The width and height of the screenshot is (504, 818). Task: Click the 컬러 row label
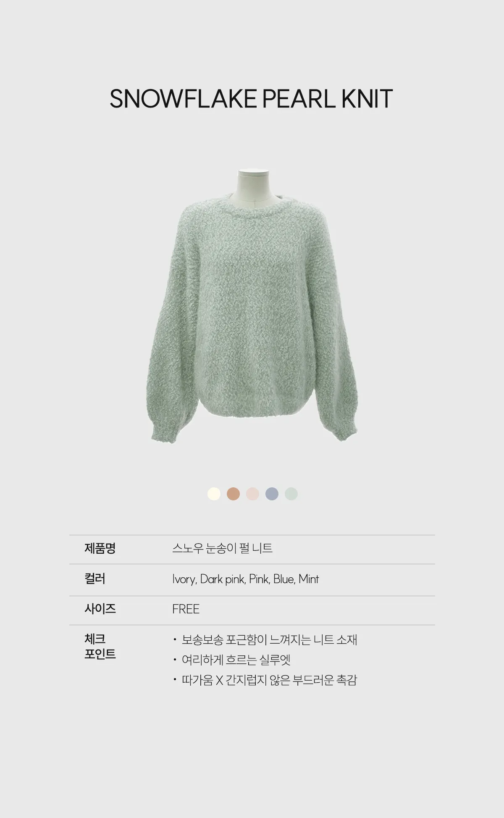95,579
